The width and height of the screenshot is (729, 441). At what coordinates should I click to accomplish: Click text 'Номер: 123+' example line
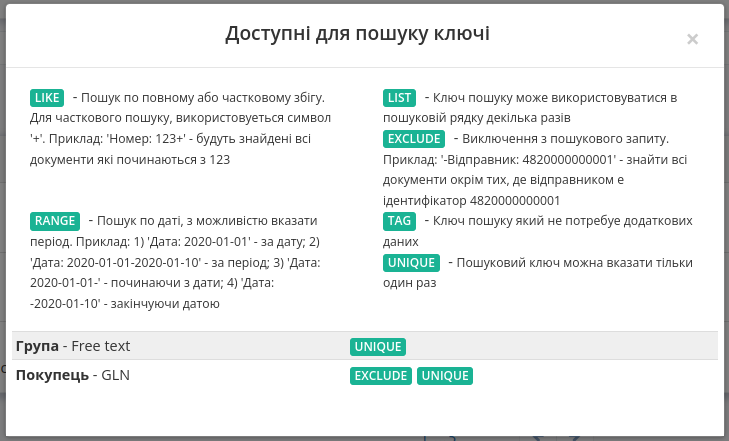pos(170,139)
